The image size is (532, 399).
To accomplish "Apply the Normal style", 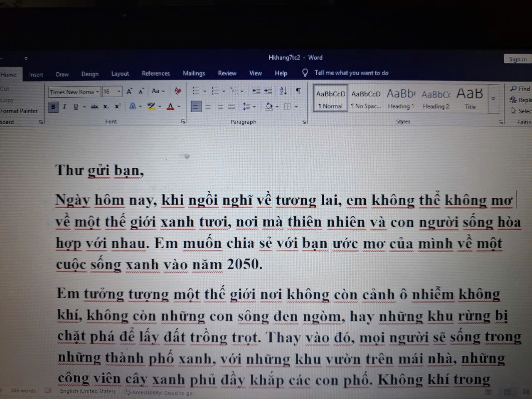I will click(331, 99).
